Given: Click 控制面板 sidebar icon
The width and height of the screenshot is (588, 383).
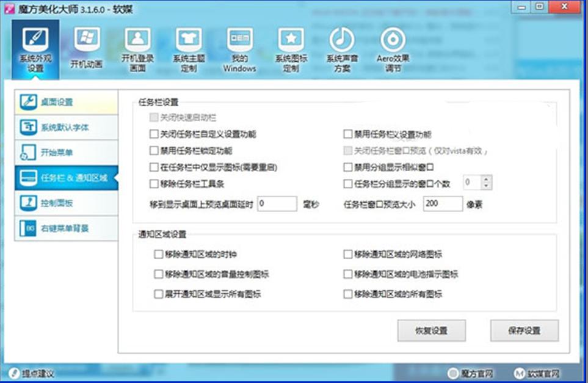Looking at the screenshot, I should tap(29, 203).
